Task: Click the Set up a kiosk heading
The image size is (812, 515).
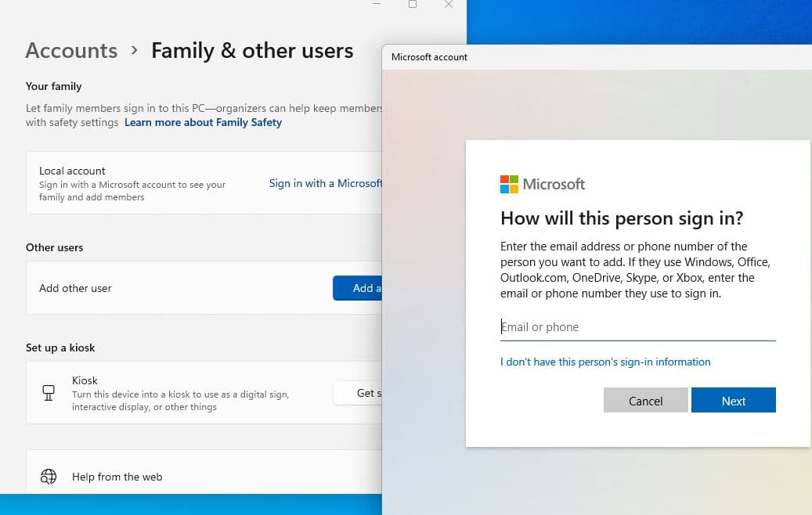Action: coord(60,348)
